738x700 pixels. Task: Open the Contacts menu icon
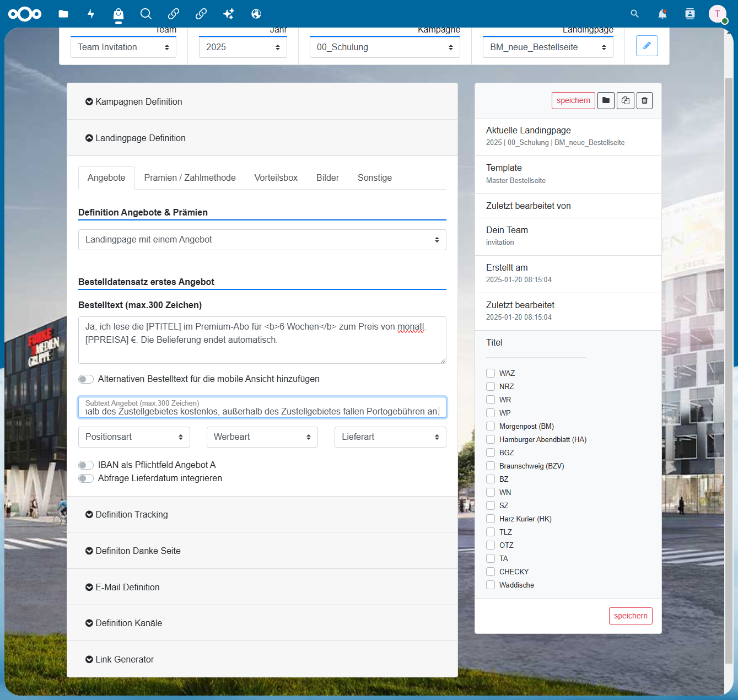point(690,14)
